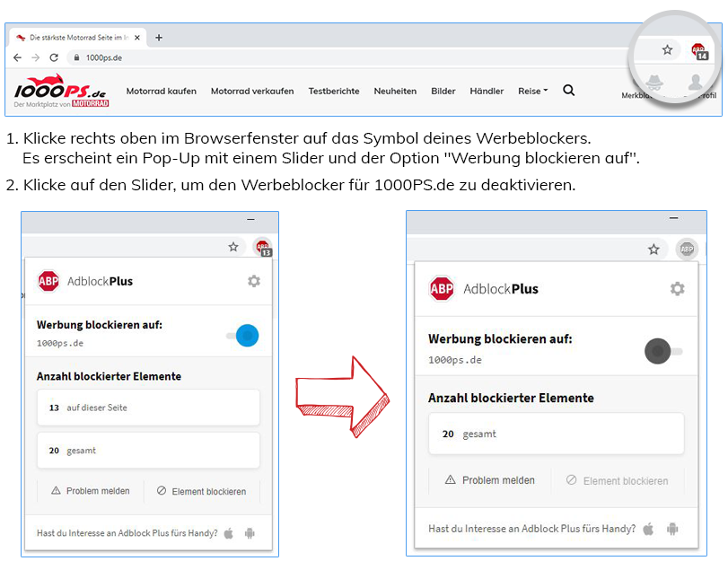Click Android icon in left popup footer
Screen dimensions: 728x570
coord(250,533)
